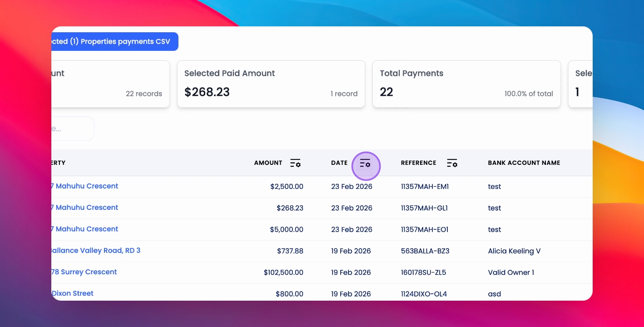This screenshot has height=327, width=644.
Task: Click reference 160178SU-ZL5
Action: tap(423, 272)
